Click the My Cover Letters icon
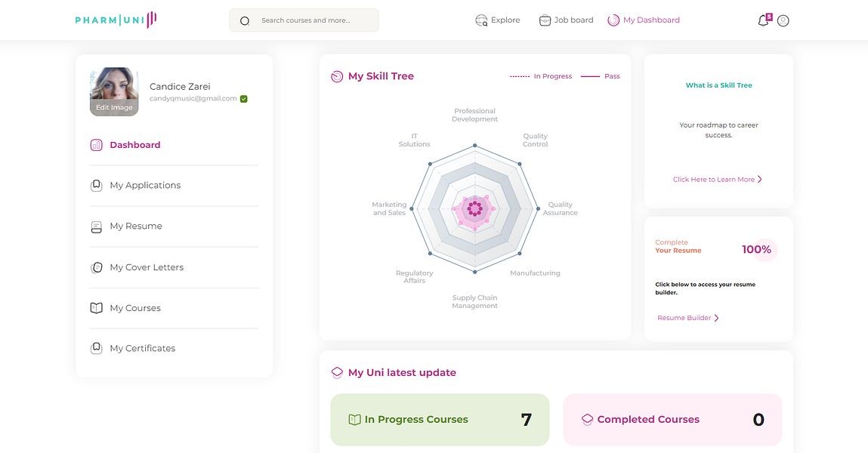Screen dimensions: 868x453 click(x=96, y=267)
